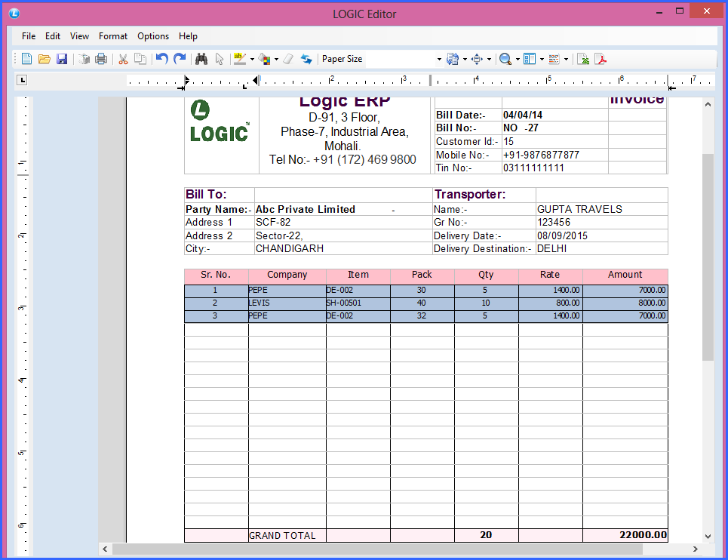Click GUPTA TRAVELS transporter name
728x560 pixels.
click(x=579, y=209)
